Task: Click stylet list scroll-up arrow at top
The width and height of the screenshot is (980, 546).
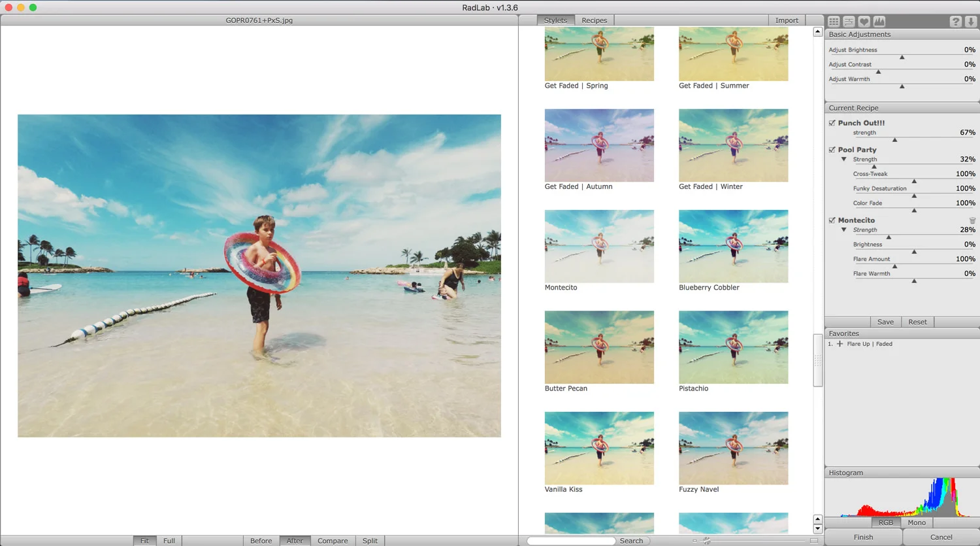Action: pos(817,31)
